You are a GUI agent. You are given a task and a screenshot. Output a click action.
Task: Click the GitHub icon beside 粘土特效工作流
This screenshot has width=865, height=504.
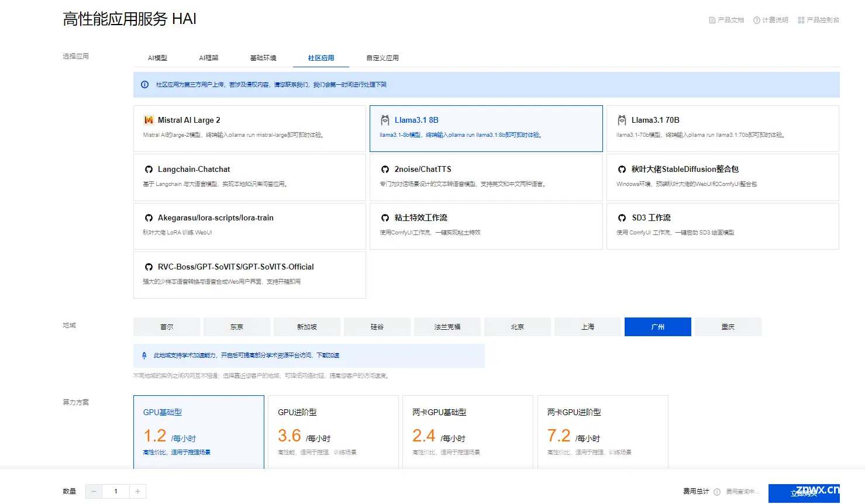pos(385,218)
